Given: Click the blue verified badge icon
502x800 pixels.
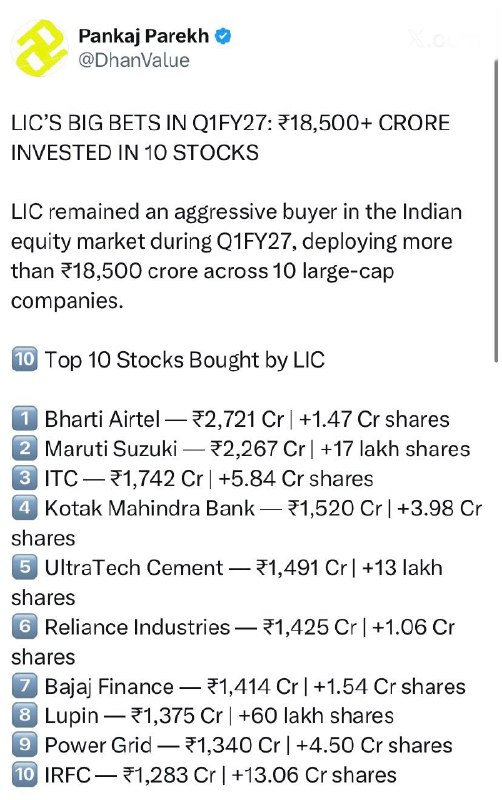Looking at the screenshot, I should 223,36.
